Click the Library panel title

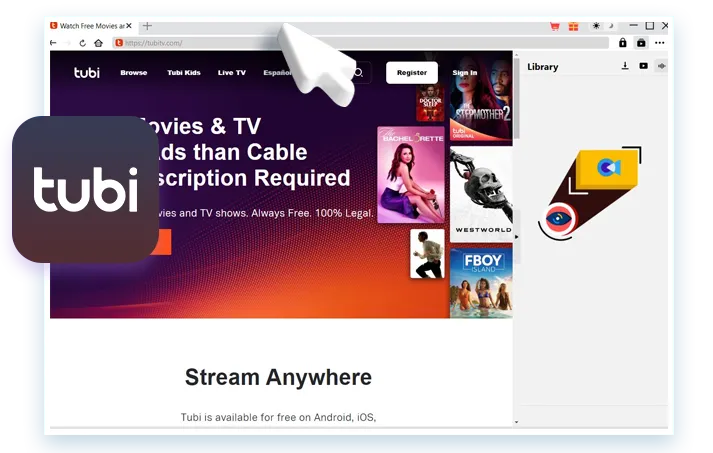coord(542,67)
